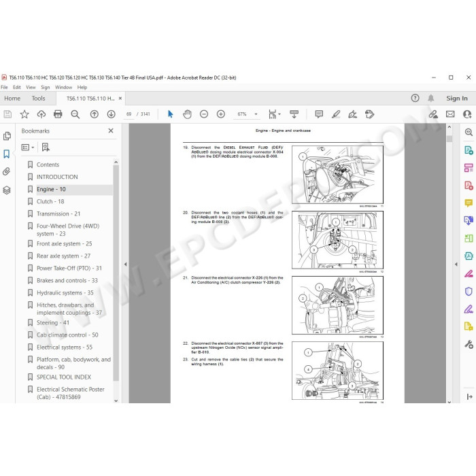The width and height of the screenshot is (476, 476).
Task: Open the Help question mark icon
Action: coord(415,98)
